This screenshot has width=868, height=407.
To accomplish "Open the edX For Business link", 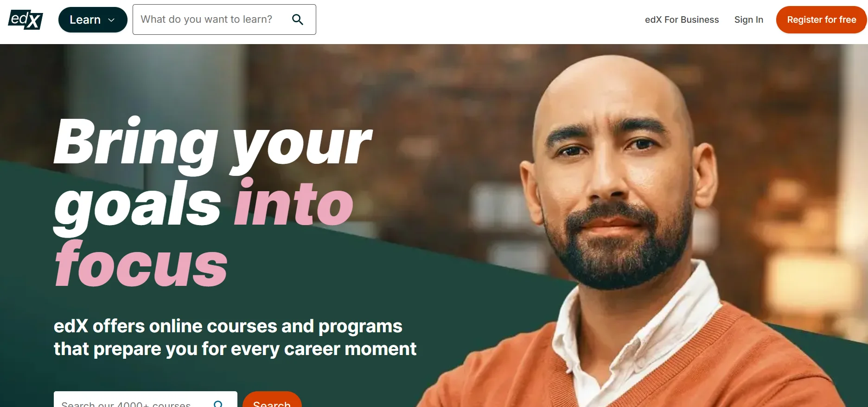I will (682, 19).
